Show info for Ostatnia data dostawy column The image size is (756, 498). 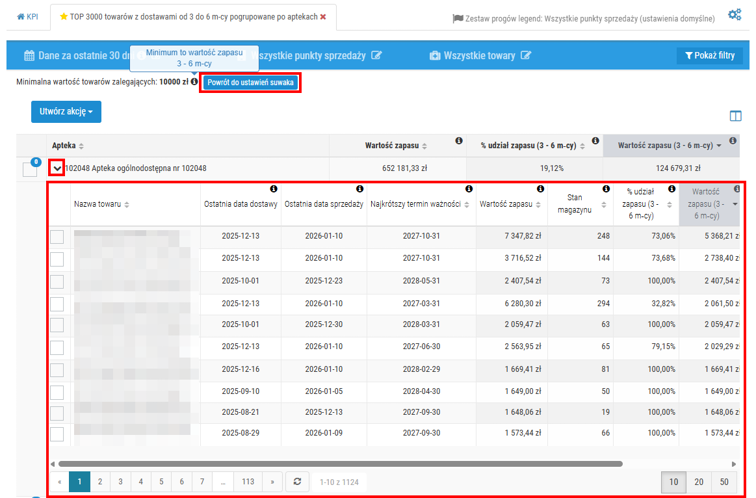click(273, 189)
